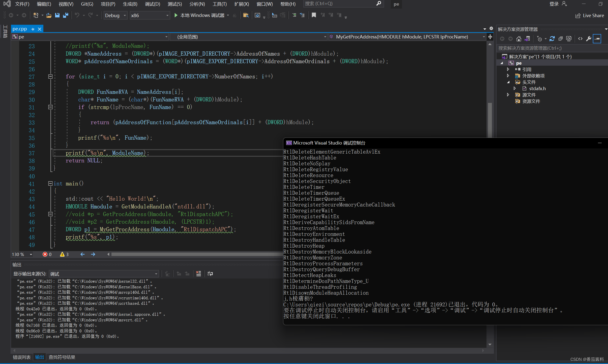Click the editor horizontal scrollbar thumb
The width and height of the screenshot is (608, 364).
(196, 254)
